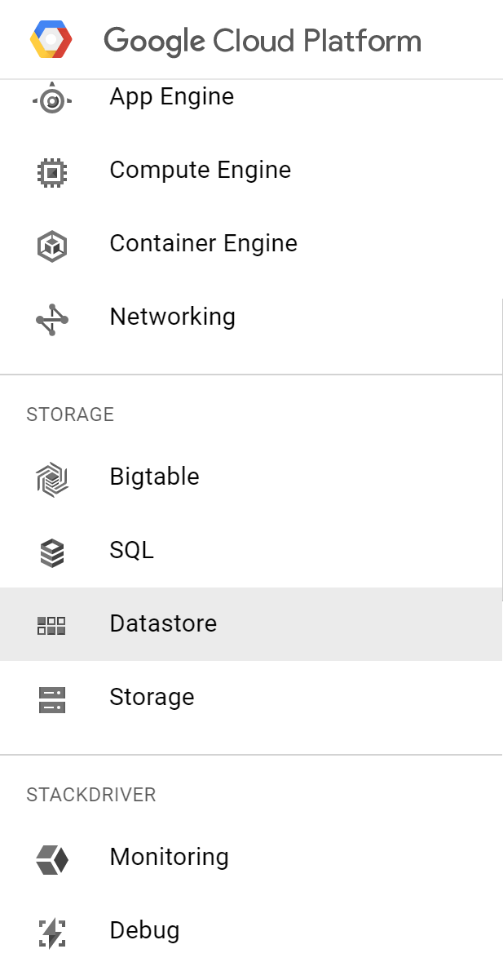This screenshot has height=980, width=503.
Task: Click the Container Engine cube icon
Action: coord(52,245)
